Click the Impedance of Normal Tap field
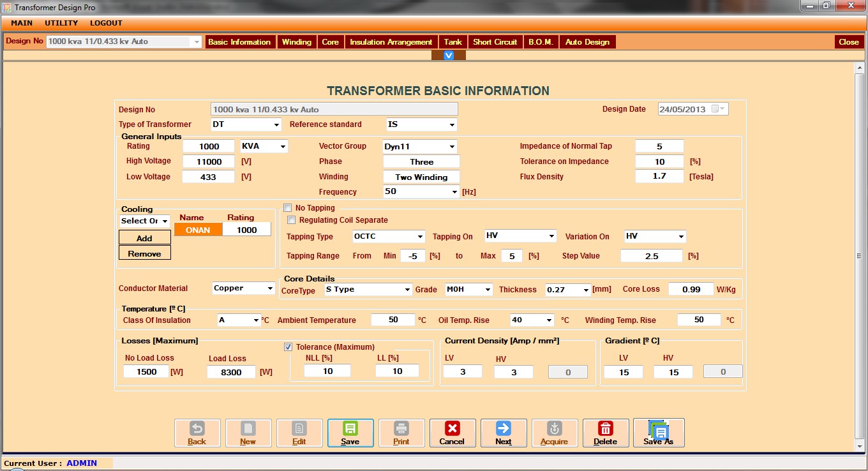The image size is (868, 471). (x=659, y=146)
